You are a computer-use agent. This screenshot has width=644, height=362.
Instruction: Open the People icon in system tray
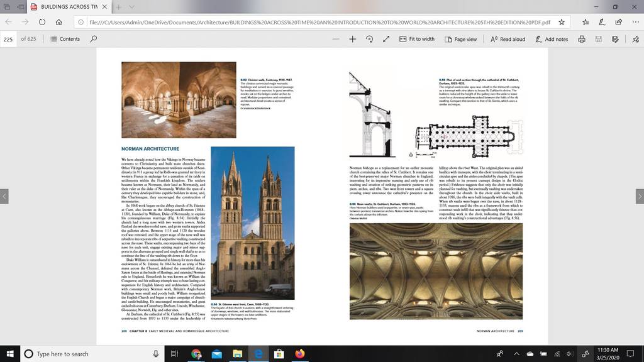point(500,354)
